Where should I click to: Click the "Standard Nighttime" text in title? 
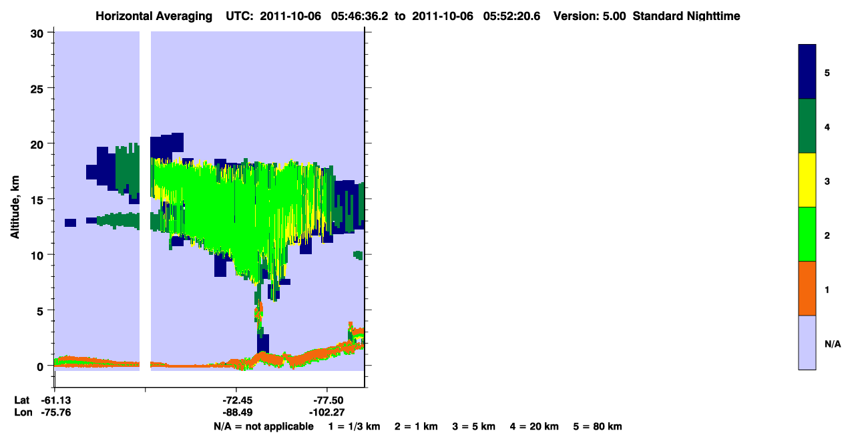[x=686, y=16]
